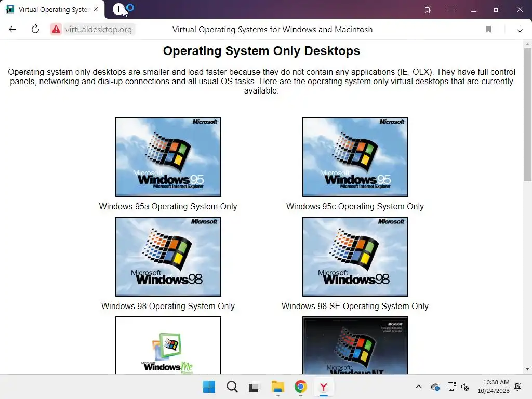This screenshot has width=532, height=399.
Task: Click the page title in the address bar
Action: (x=272, y=30)
